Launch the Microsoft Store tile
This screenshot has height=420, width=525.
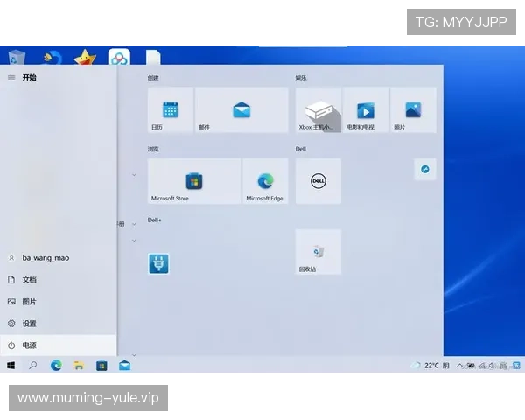[194, 181]
